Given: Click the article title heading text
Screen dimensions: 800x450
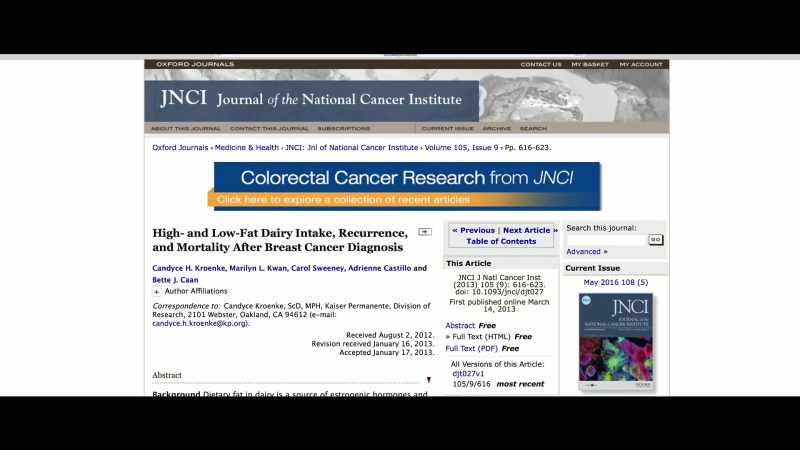Looking at the screenshot, I should tap(280, 240).
